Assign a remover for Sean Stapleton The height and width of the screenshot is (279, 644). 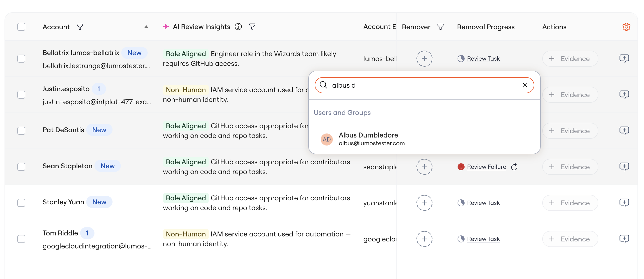coord(424,167)
